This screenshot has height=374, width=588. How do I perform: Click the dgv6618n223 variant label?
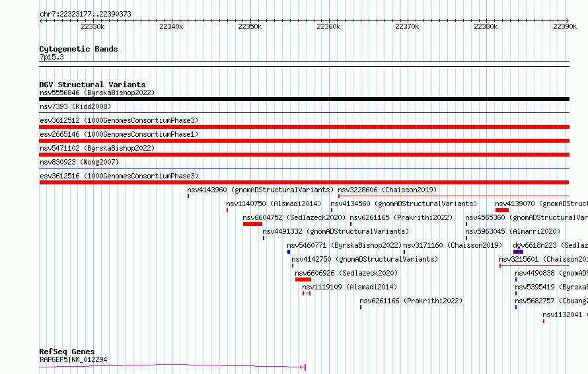550,245
